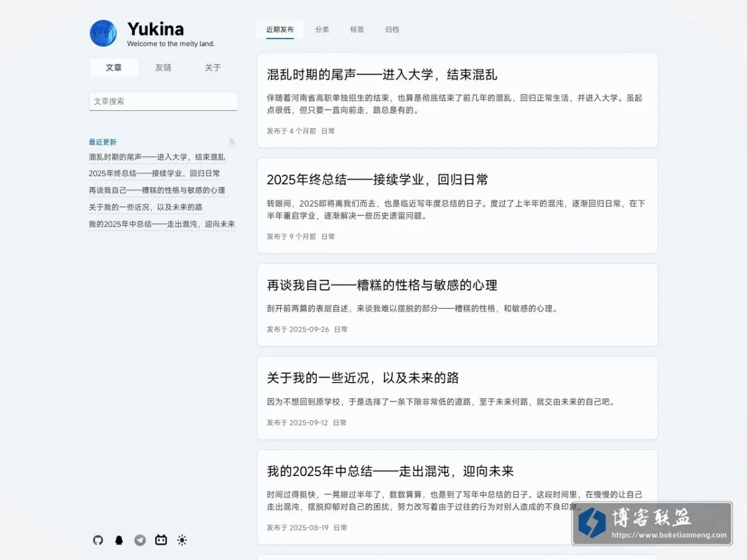Click the 最近更新 heading
Viewport: 747px width, 560px height.
pos(103,142)
